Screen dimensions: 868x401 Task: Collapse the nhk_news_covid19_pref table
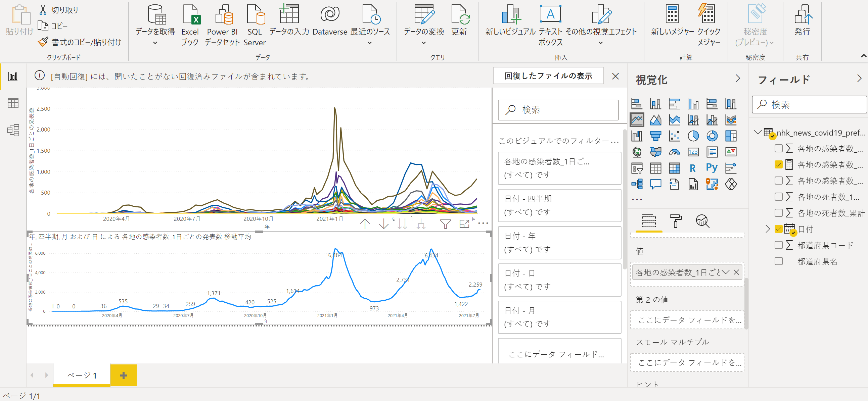(758, 132)
